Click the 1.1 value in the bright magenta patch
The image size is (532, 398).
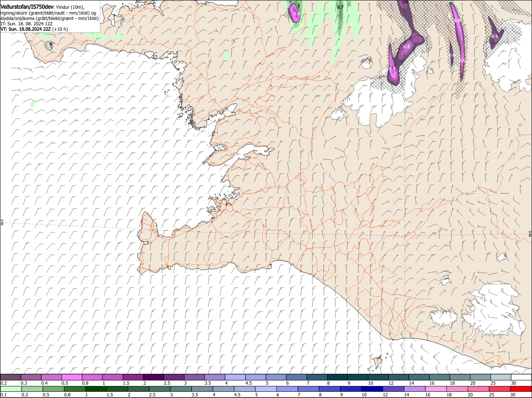pos(392,69)
